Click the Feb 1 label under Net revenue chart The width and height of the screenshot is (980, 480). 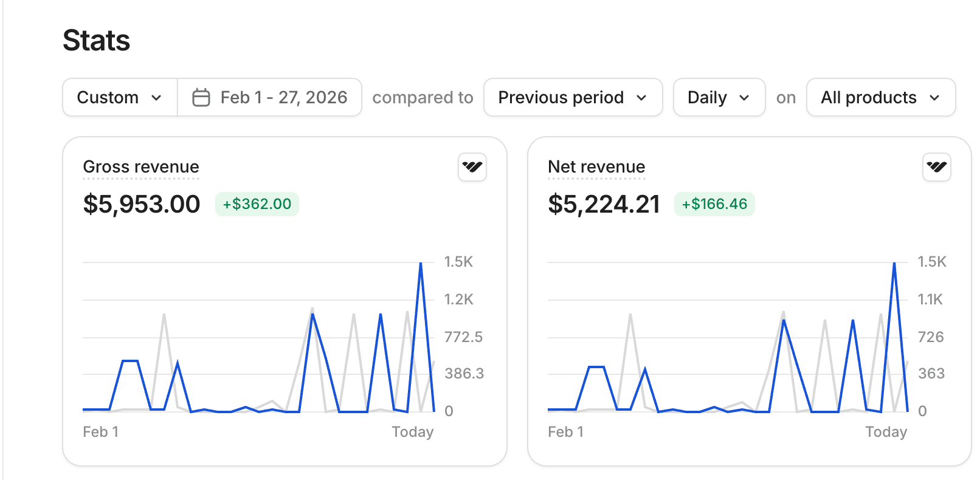click(x=565, y=432)
